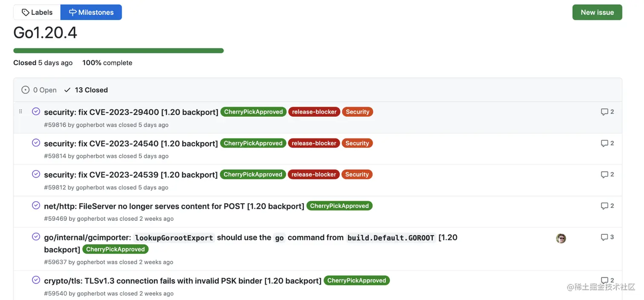The height and width of the screenshot is (300, 644).
Task: Click the closed-issue icon for crypto/tls issue
Action: tap(36, 280)
